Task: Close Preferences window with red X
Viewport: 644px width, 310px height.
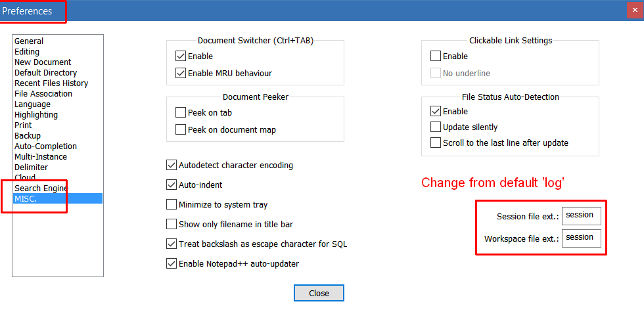Action: tap(635, 10)
